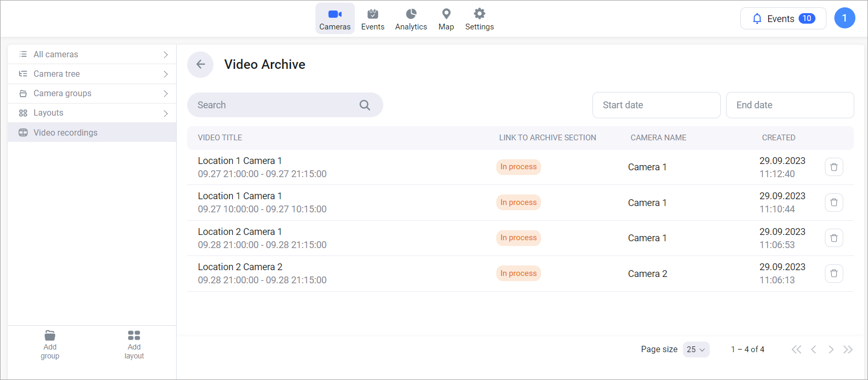Open the Settings gear
The image size is (868, 380).
tap(479, 19)
